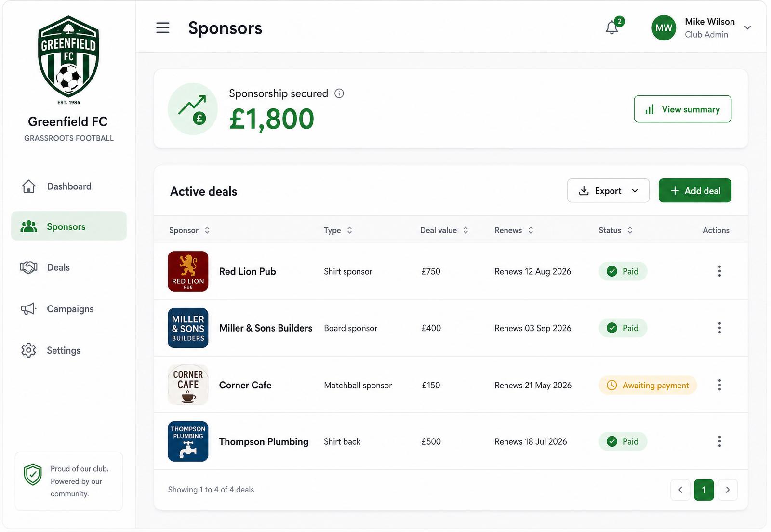Image resolution: width=771 pixels, height=532 pixels.
Task: Click Thompson Plumbing sponsor name
Action: [264, 442]
